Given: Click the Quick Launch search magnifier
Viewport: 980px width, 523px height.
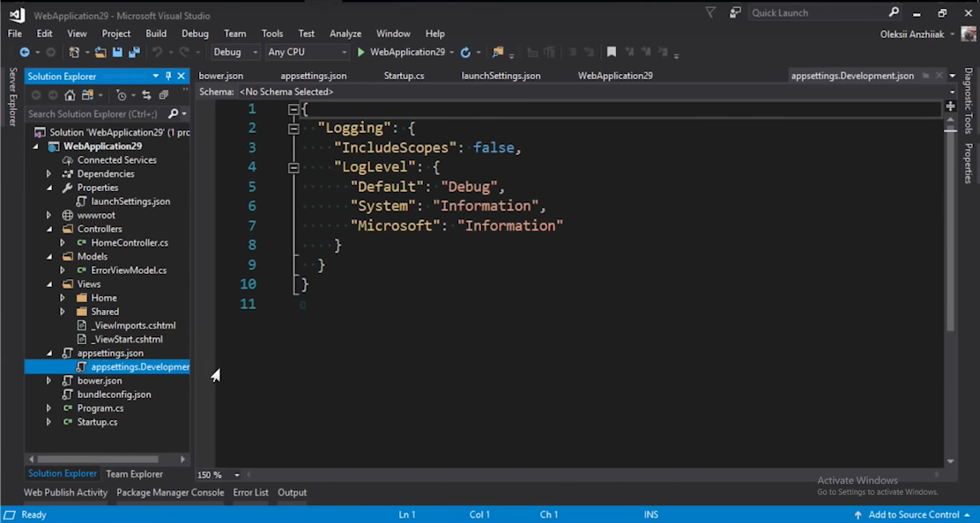Looking at the screenshot, I should click(894, 12).
